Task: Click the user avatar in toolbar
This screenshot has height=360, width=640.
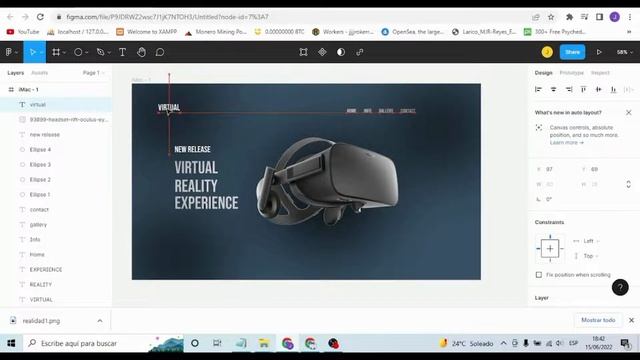Action: pos(547,52)
